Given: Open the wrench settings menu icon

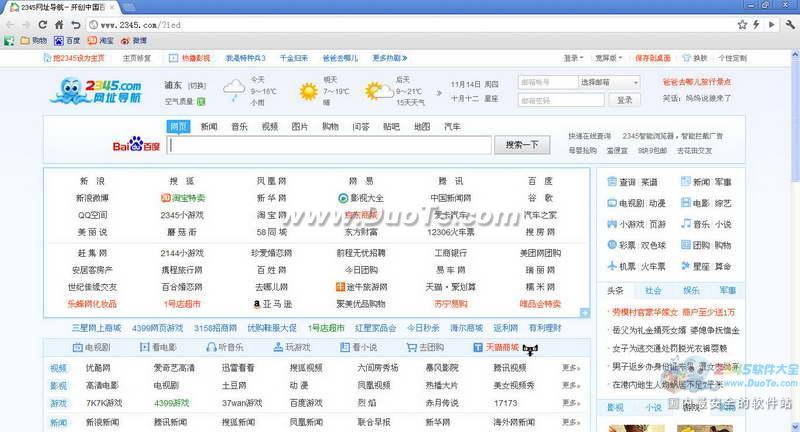Looking at the screenshot, I should pos(790,24).
